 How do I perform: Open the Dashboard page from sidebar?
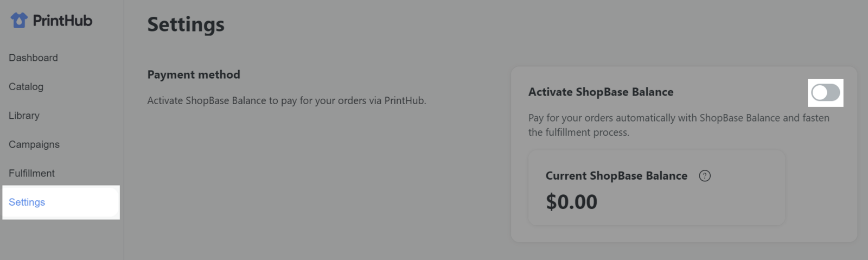point(33,58)
